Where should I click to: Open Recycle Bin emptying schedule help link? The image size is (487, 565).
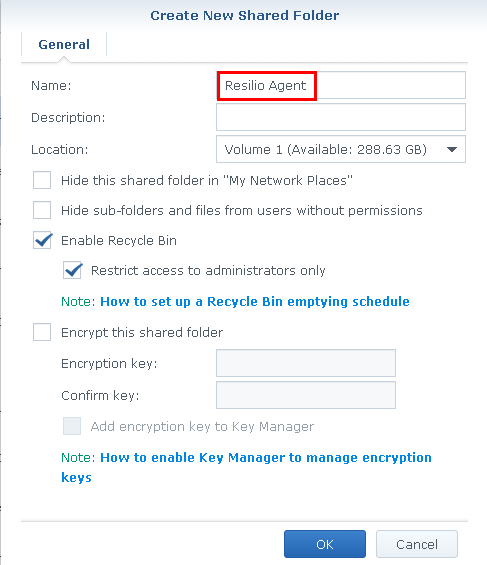click(x=255, y=302)
